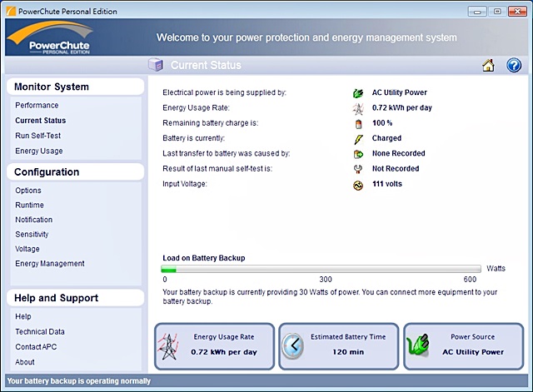
Task: Click the '600' scale label under load bar
Action: (x=470, y=280)
